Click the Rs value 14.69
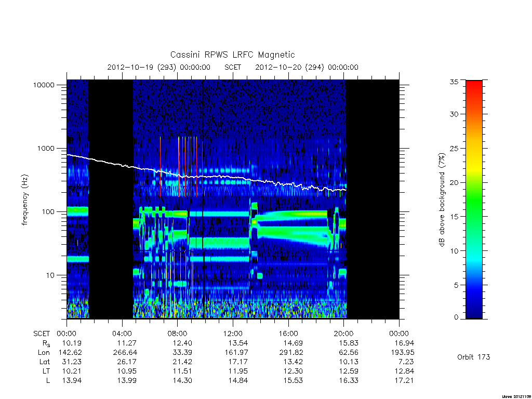The height and width of the screenshot is (399, 532). 294,343
